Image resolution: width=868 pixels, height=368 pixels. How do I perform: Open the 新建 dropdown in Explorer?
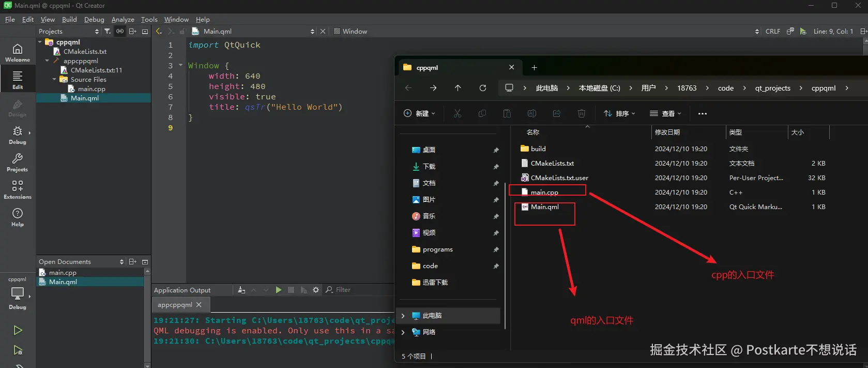(x=419, y=113)
